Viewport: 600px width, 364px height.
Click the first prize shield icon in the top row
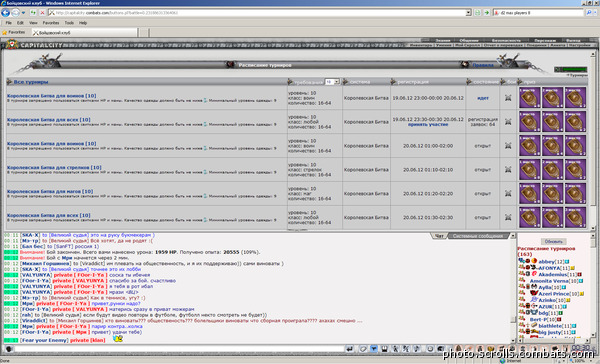pyautogui.click(x=529, y=98)
